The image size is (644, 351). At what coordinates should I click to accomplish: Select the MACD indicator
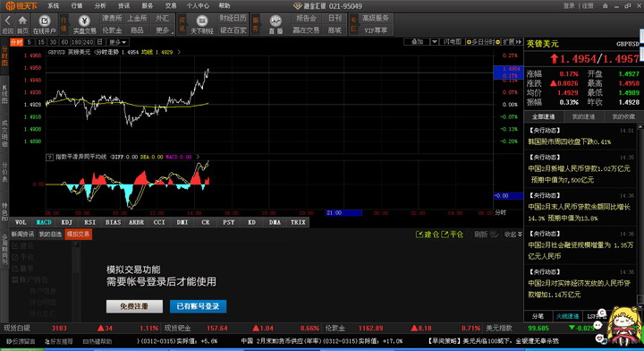[x=44, y=222]
